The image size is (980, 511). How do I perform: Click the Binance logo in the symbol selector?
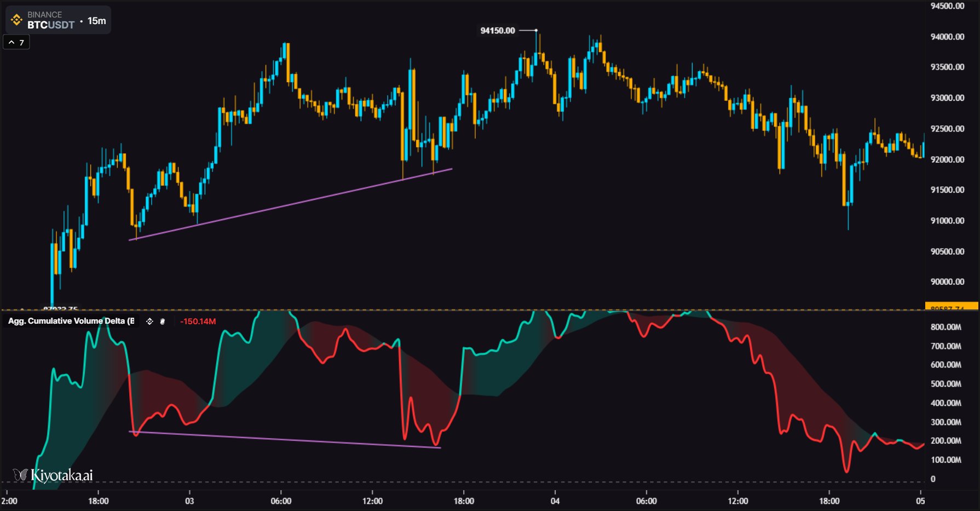(16, 20)
